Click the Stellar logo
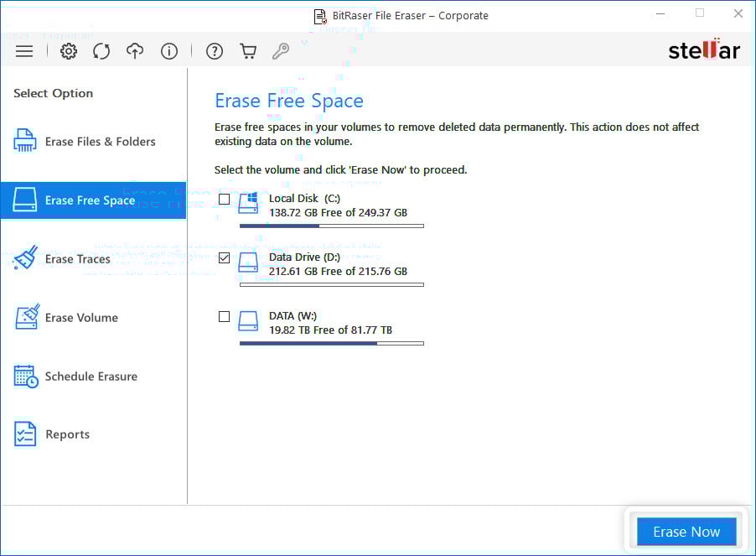 pyautogui.click(x=704, y=49)
